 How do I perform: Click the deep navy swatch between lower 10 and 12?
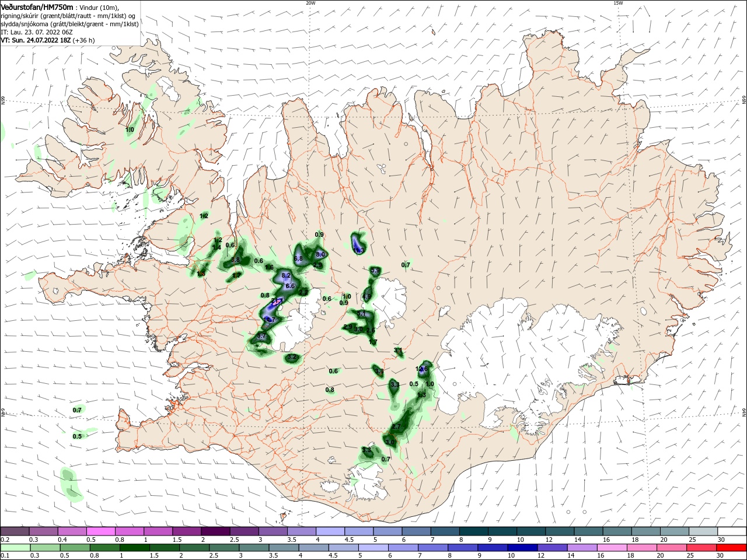[523, 548]
